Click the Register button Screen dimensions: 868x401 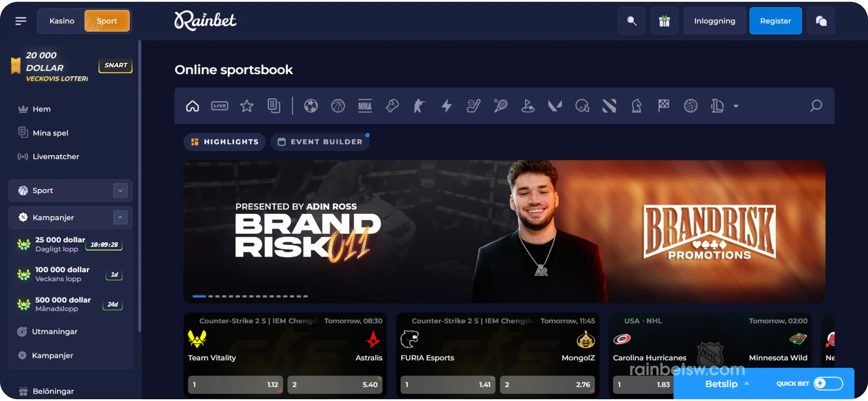click(x=775, y=21)
